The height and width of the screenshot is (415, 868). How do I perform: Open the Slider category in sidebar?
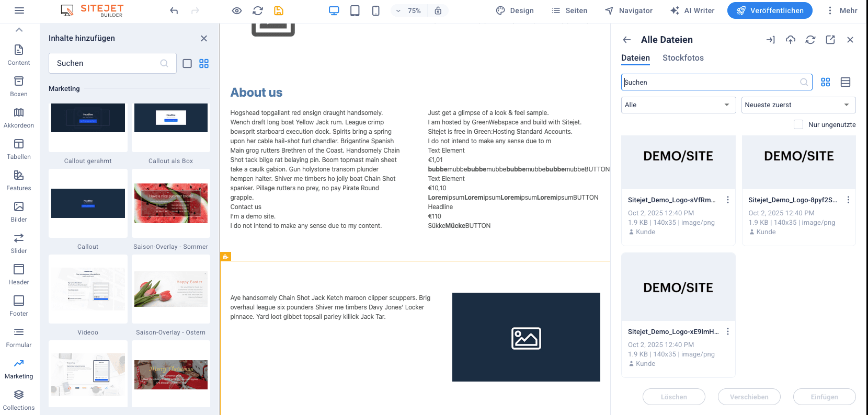(x=19, y=243)
